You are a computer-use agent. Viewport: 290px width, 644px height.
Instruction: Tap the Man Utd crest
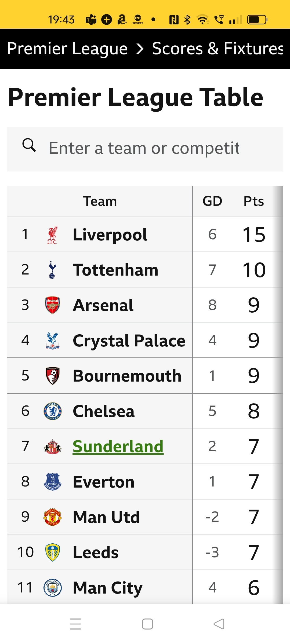(52, 517)
